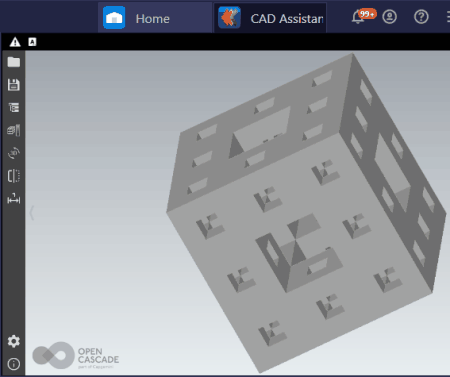This screenshot has width=450, height=377.
Task: Click the warning triangle icon
Action: pyautogui.click(x=15, y=42)
